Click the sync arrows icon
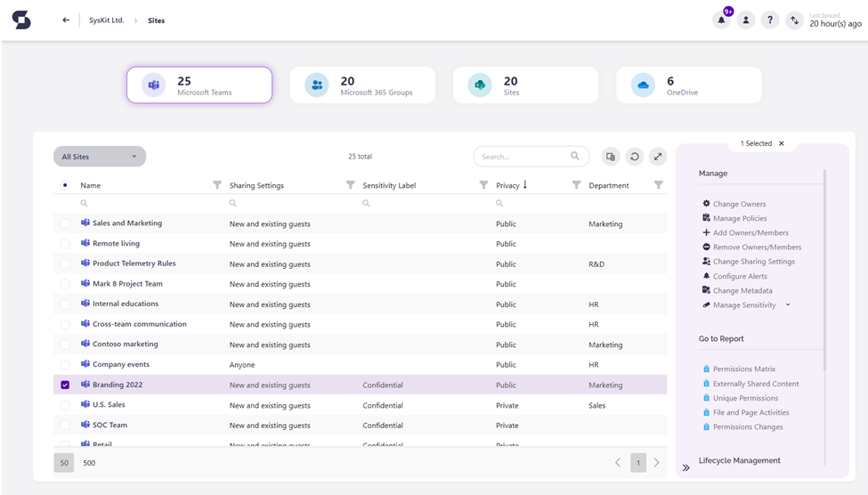868x495 pixels. coord(794,20)
